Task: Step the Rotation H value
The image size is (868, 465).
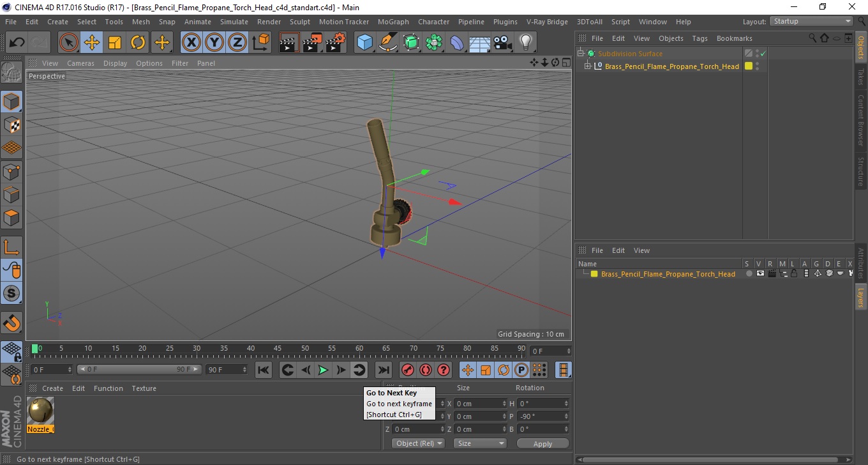Action: (x=566, y=404)
